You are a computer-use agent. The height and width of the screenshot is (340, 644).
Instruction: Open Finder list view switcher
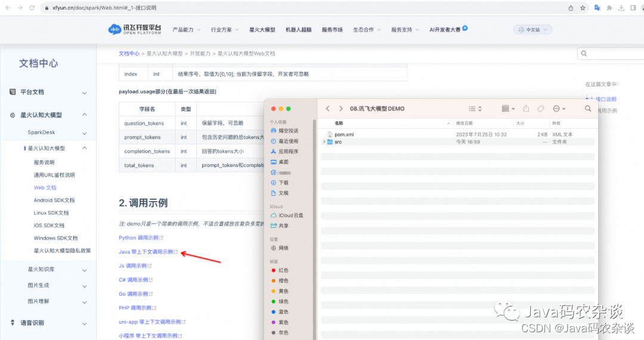point(475,109)
